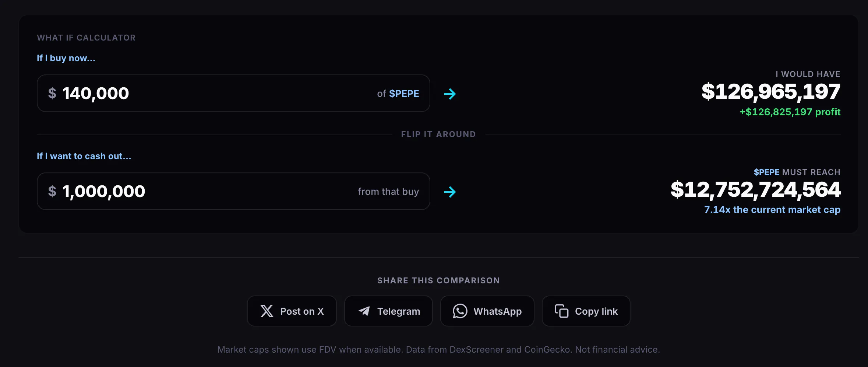This screenshot has height=367, width=868.
Task: Click the 140,000 buy amount field
Action: [x=233, y=93]
